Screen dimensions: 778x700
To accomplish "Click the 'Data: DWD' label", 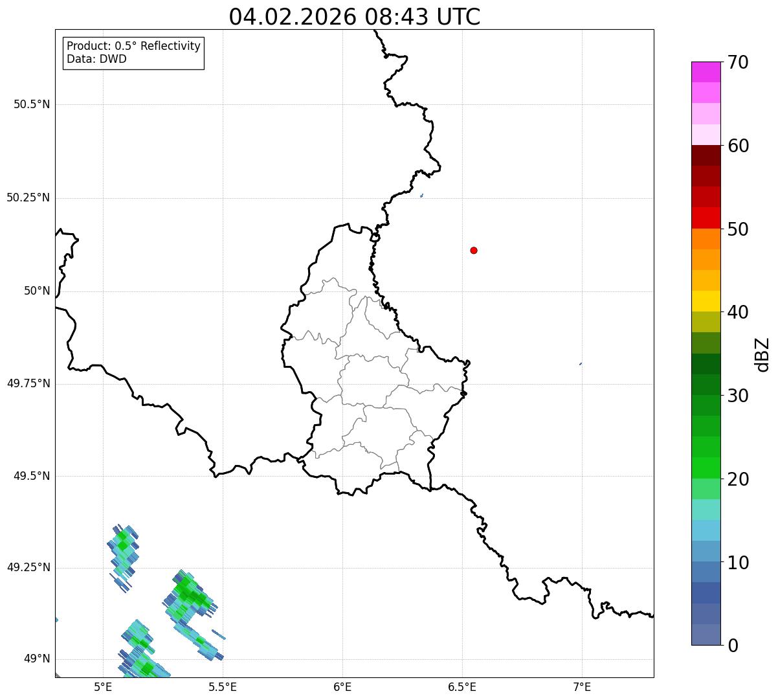I will pyautogui.click(x=96, y=59).
